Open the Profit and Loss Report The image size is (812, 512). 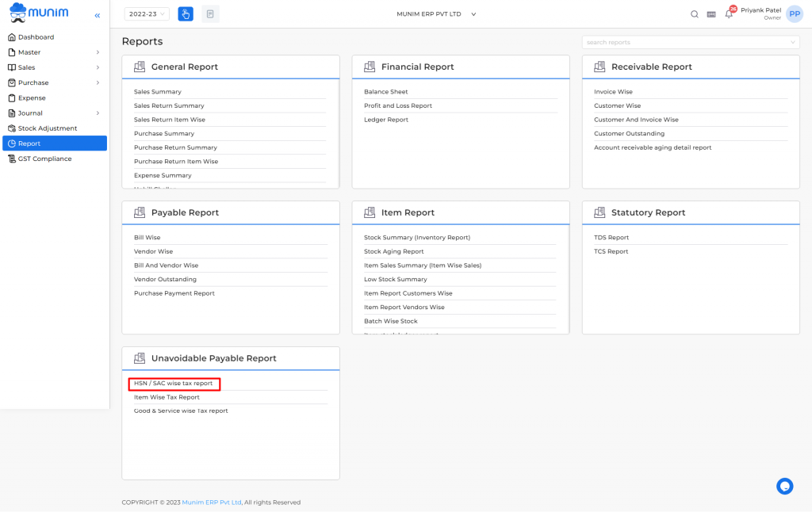pos(398,105)
